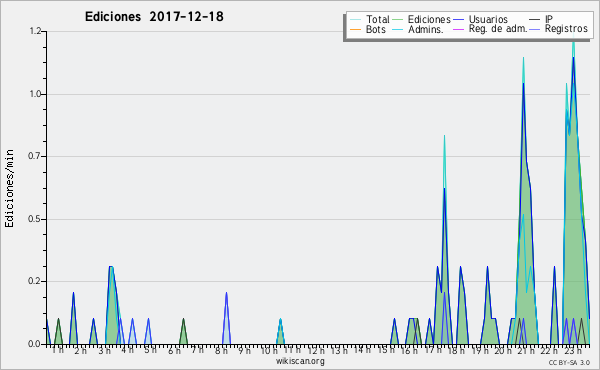
Task: Click the Ediciones/min axis title
Action: [9, 188]
